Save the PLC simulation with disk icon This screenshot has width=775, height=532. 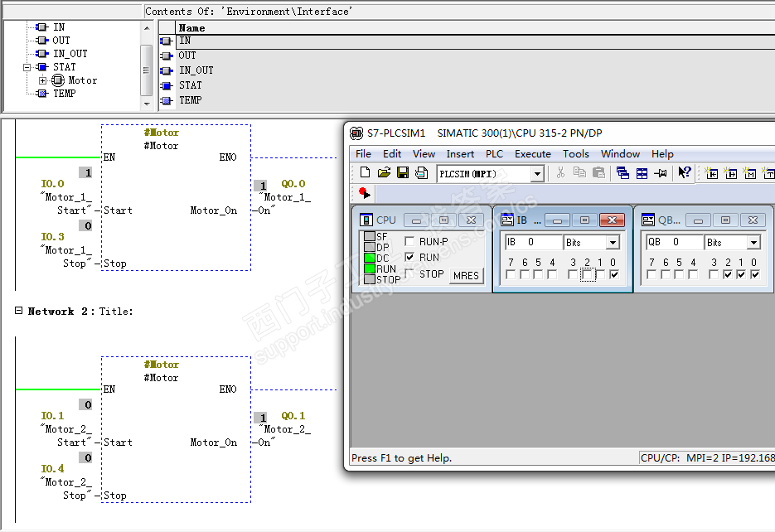[403, 172]
